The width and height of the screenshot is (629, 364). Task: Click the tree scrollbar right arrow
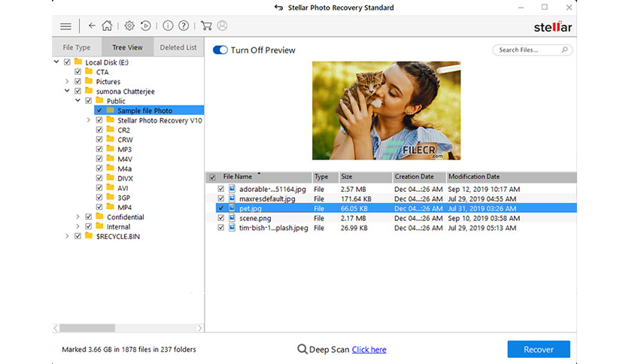[x=199, y=328]
